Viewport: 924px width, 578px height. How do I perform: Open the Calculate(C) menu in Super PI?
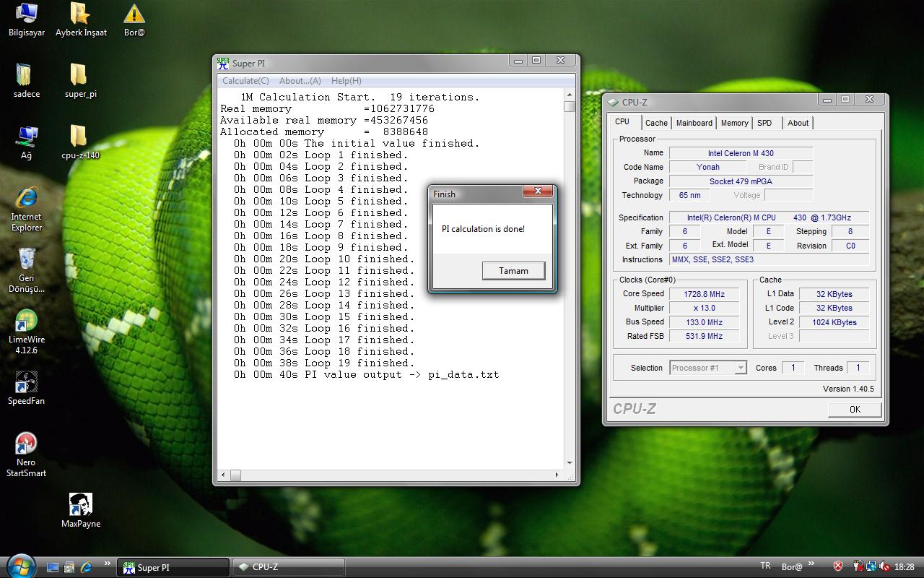point(245,81)
